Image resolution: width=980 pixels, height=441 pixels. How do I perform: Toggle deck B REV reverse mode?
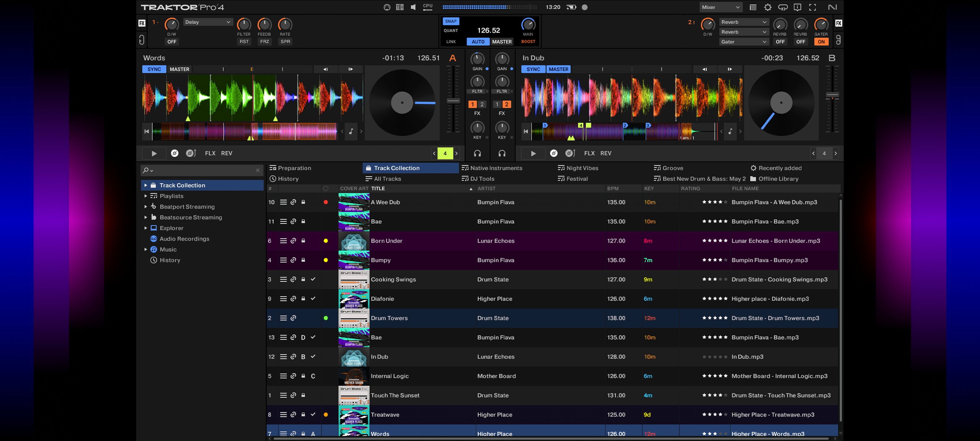[x=606, y=153]
